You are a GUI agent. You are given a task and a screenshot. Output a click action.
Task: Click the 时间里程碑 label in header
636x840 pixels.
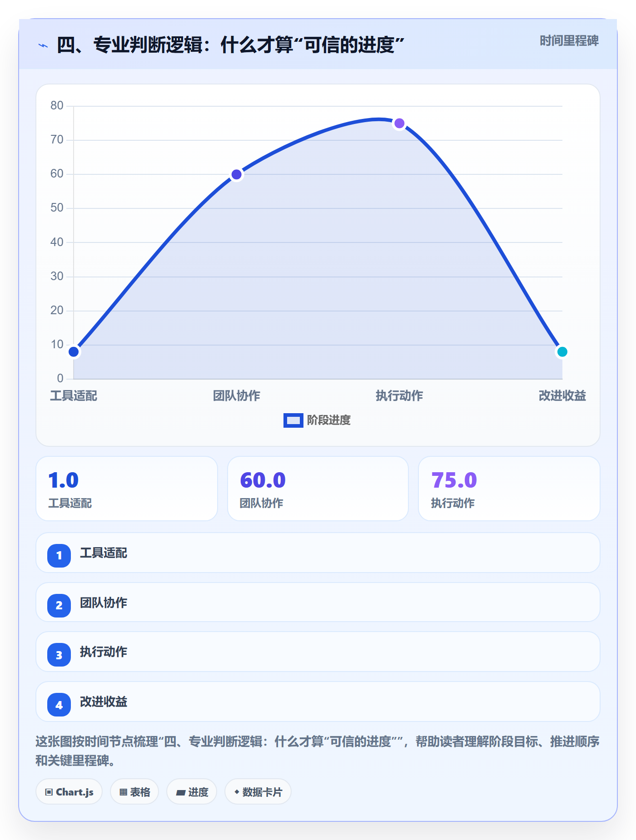tap(569, 41)
